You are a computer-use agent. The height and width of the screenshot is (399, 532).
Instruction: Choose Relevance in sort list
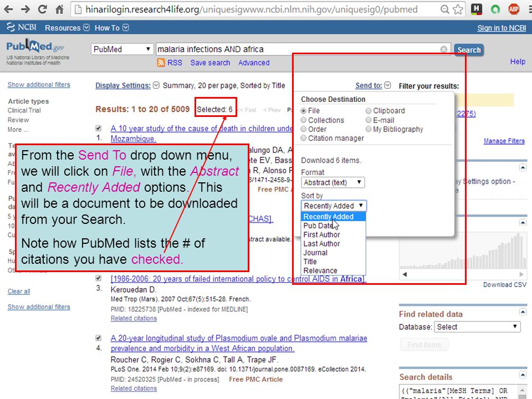point(333,271)
